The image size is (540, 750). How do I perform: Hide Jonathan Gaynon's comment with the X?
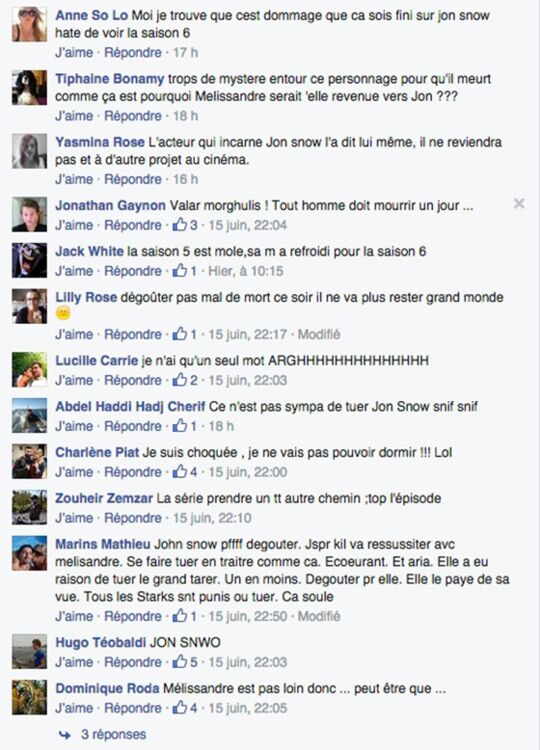(519, 204)
